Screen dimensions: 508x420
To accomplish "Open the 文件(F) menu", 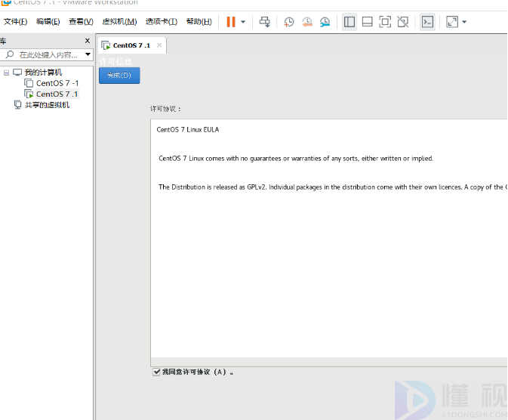I will click(x=15, y=22).
